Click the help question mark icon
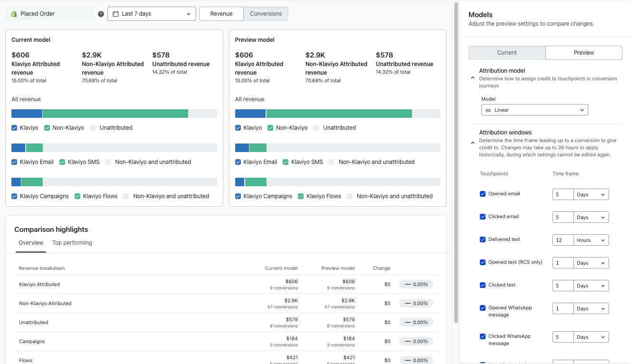This screenshot has width=630, height=364. coord(101,14)
